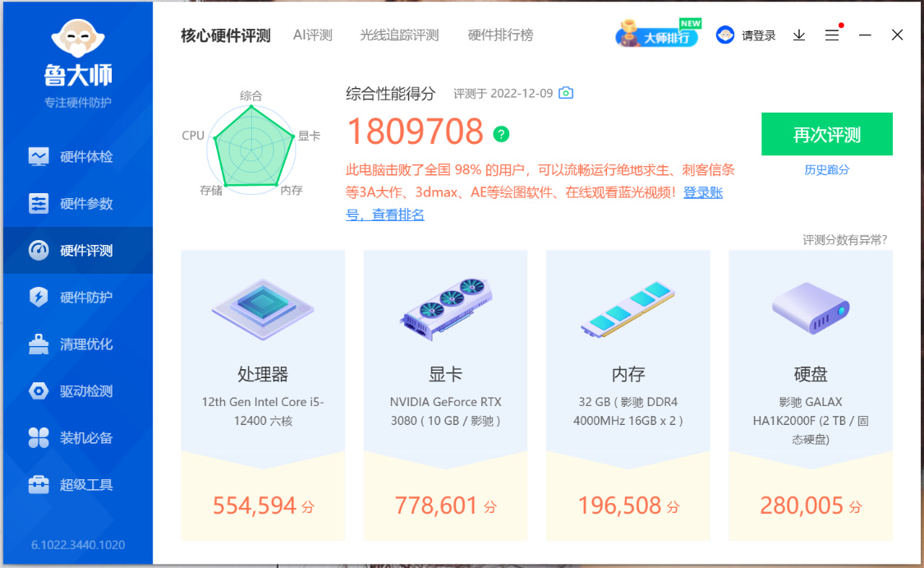Click the camera screenshot icon by test date

(566, 93)
